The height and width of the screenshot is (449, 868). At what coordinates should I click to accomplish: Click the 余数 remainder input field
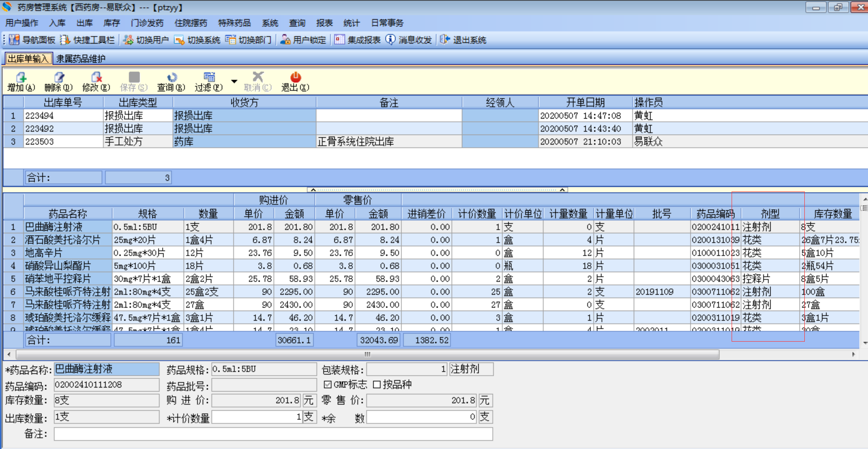point(421,417)
